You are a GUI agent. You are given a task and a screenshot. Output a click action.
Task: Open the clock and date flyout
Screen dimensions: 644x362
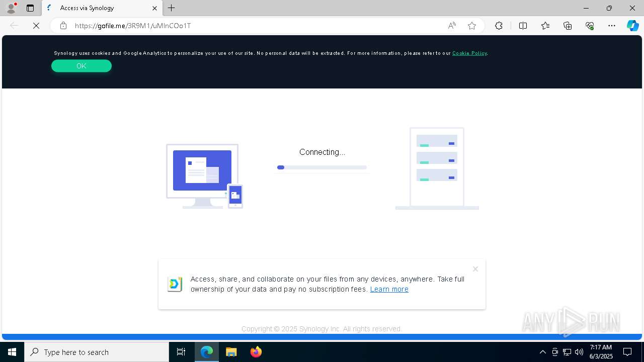[x=601, y=352]
